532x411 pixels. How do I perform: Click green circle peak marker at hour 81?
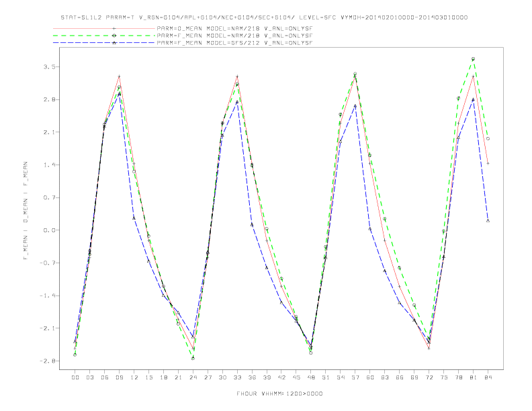pyautogui.click(x=473, y=59)
